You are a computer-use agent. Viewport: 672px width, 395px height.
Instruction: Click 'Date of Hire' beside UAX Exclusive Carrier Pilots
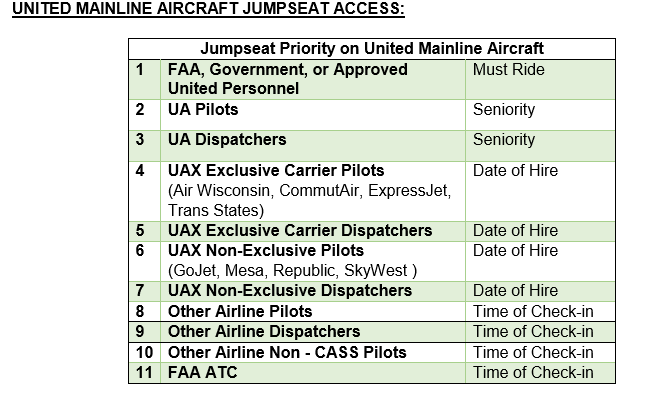tap(515, 171)
